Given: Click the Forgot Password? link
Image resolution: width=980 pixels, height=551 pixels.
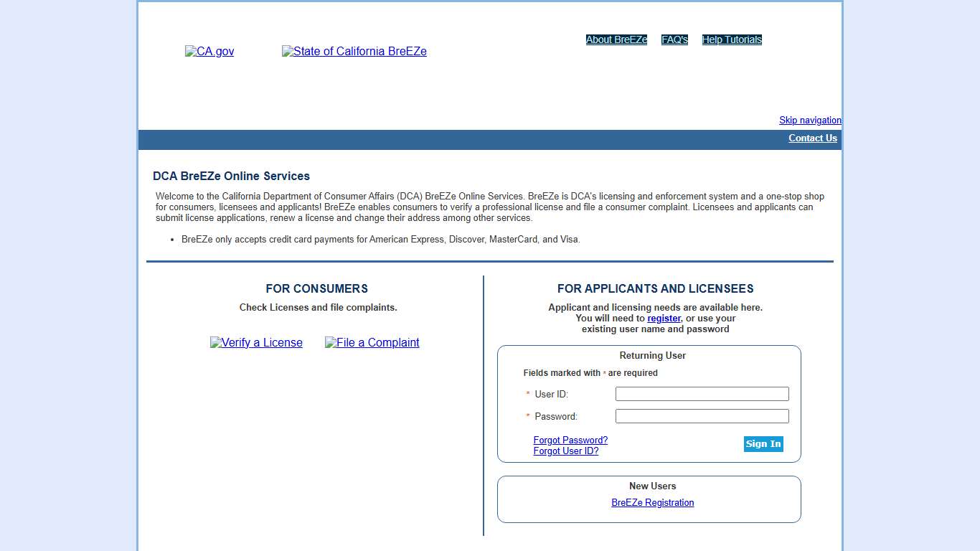Looking at the screenshot, I should click(570, 441).
